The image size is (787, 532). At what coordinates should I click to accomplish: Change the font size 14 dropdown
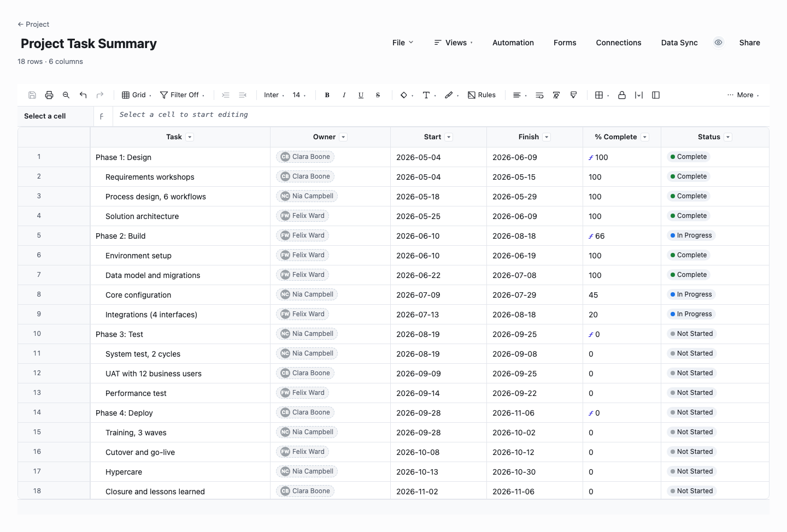pos(299,95)
